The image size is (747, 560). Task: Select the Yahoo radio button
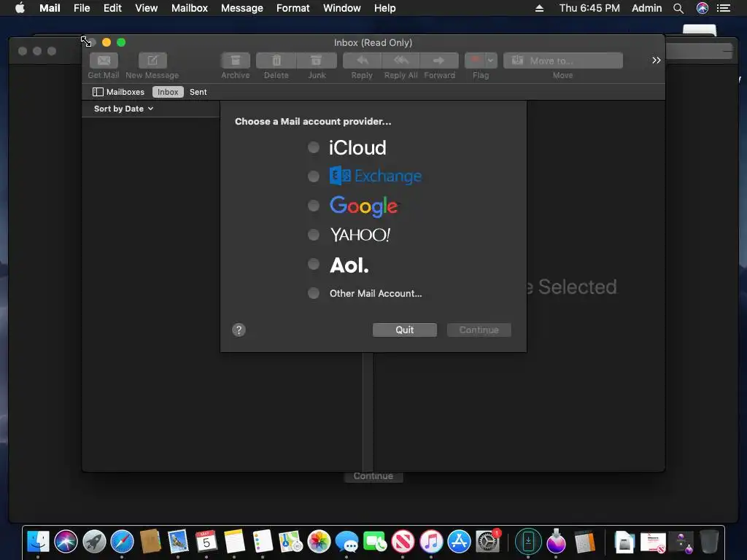(314, 234)
